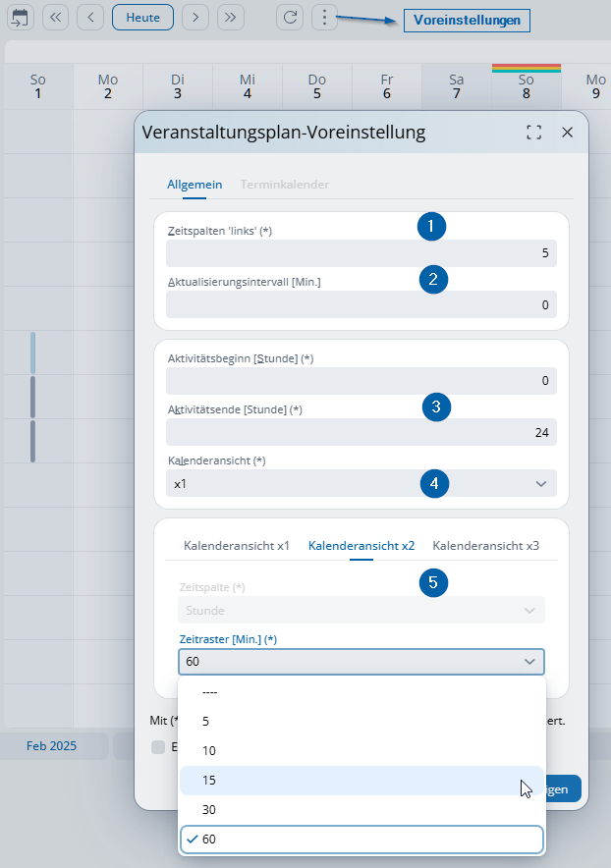Expand the Kalenderansicht dropdown
611x868 pixels.
pos(361,483)
